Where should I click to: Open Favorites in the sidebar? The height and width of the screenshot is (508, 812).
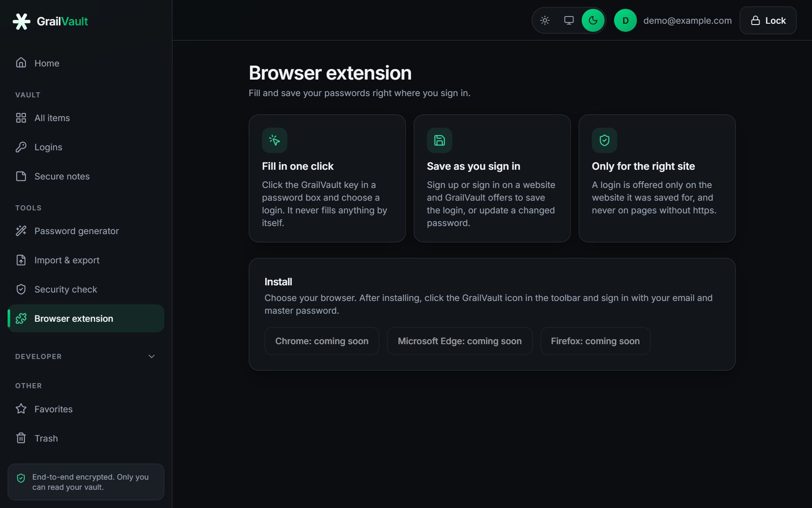[86, 409]
